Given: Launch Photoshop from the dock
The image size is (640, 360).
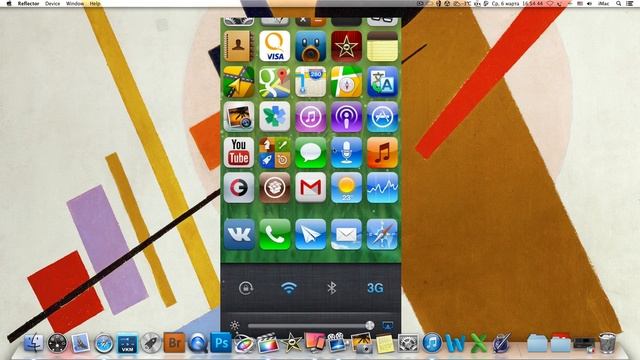Looking at the screenshot, I should point(221,342).
